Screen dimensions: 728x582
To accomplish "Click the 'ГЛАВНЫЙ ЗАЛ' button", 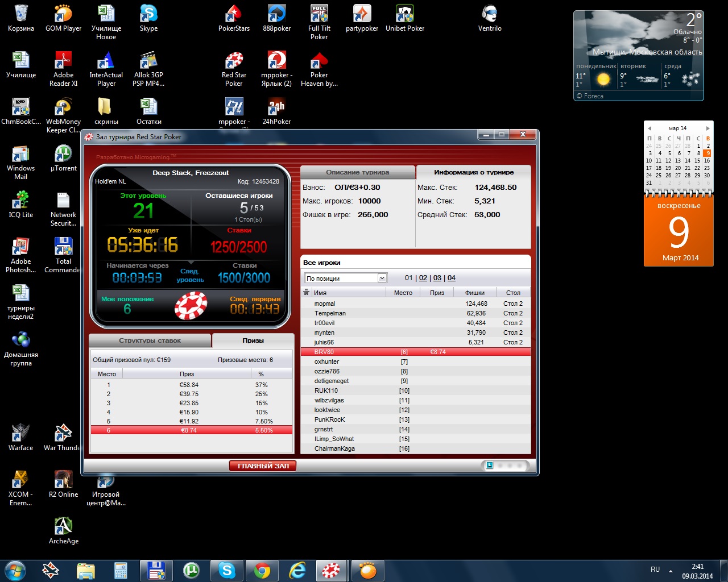I will click(263, 466).
